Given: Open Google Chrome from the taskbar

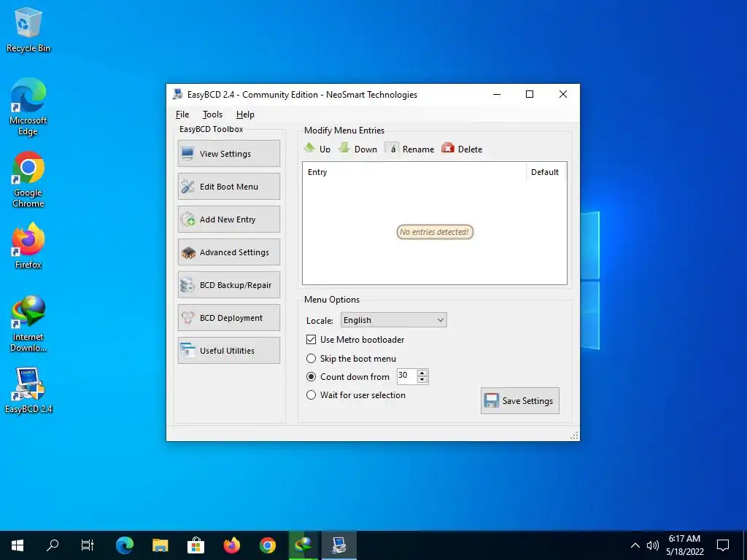Looking at the screenshot, I should tap(267, 545).
